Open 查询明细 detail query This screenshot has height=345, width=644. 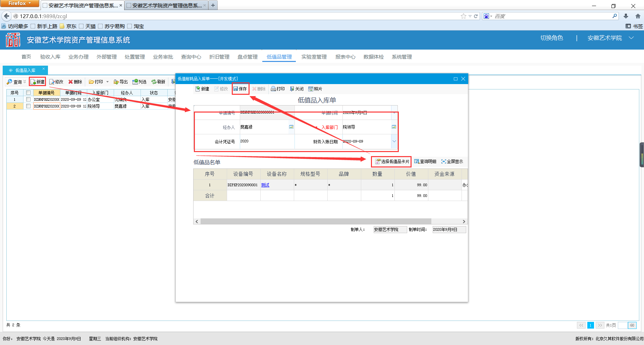pyautogui.click(x=425, y=161)
